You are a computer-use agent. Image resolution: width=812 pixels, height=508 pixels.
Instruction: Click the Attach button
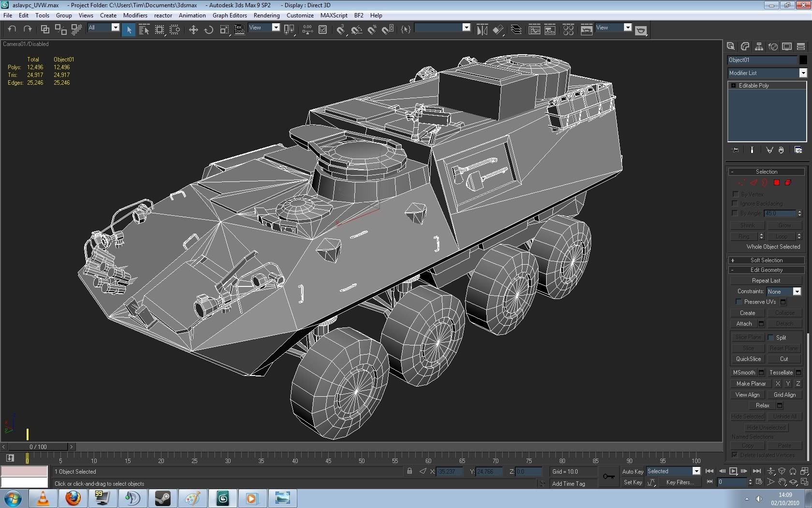point(744,324)
